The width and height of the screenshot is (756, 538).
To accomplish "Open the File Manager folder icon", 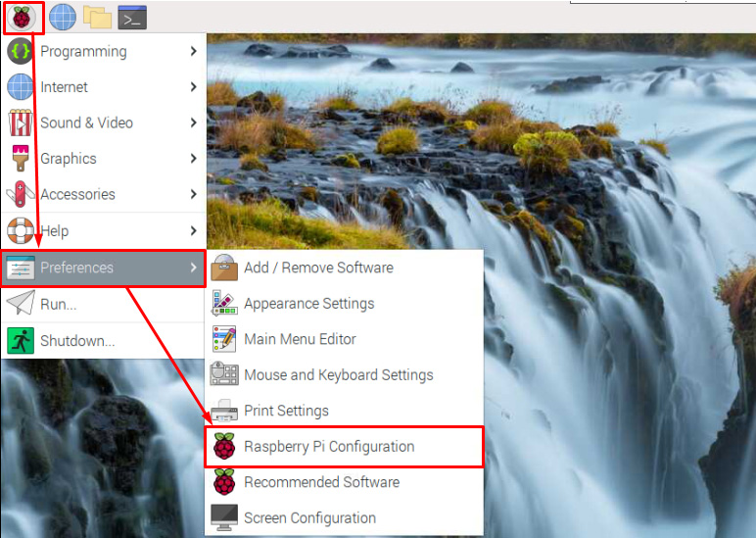I will coord(97,17).
